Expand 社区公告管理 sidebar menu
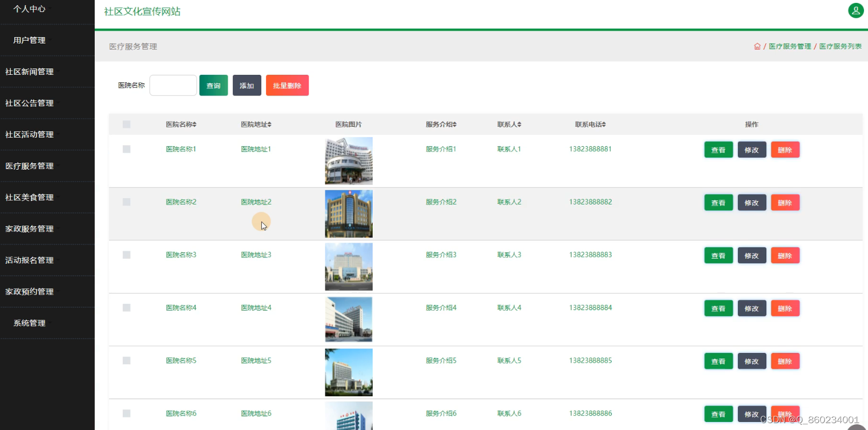 (47, 103)
